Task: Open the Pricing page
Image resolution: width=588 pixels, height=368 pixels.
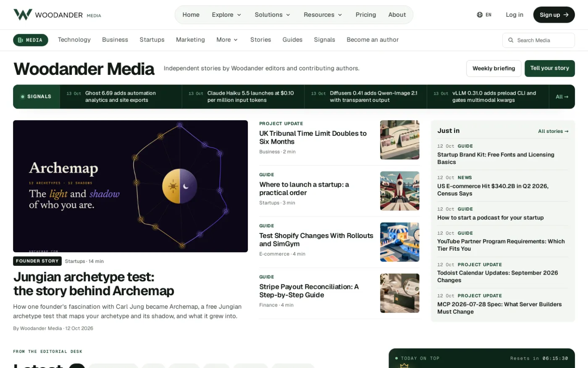Action: click(366, 15)
